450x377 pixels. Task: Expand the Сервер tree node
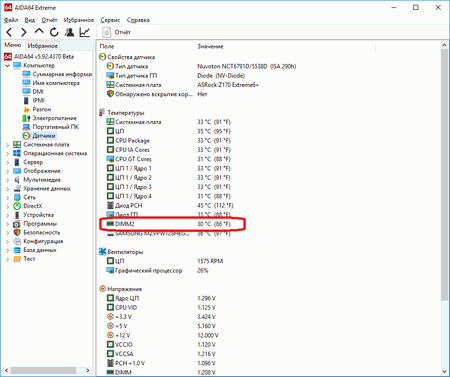[7, 162]
